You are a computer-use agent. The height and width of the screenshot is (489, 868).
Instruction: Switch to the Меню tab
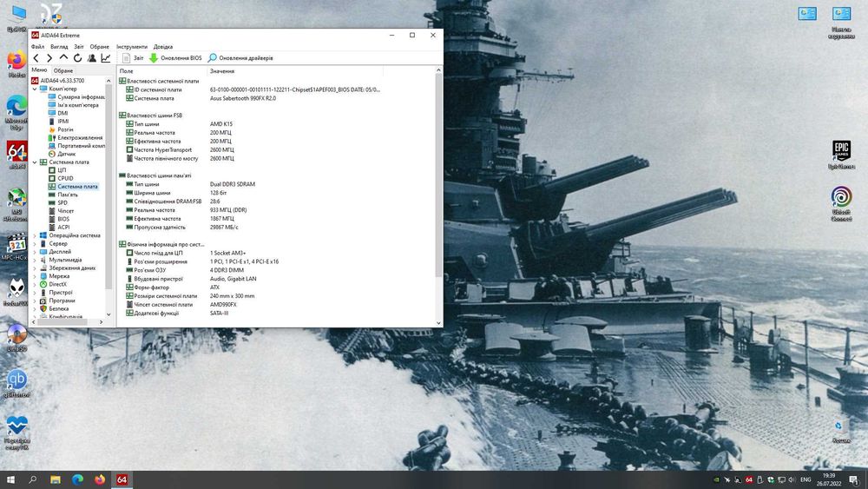pyautogui.click(x=39, y=69)
